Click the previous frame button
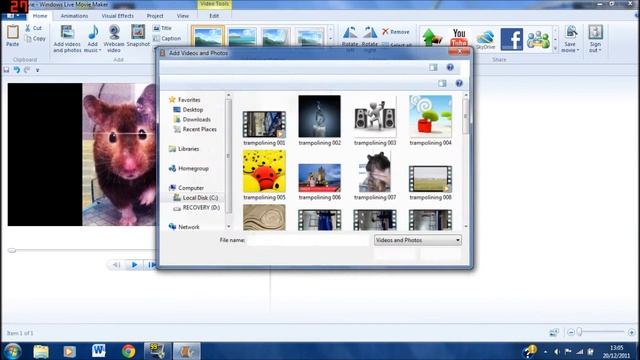Viewport: 640px width, 360px height. point(116,265)
